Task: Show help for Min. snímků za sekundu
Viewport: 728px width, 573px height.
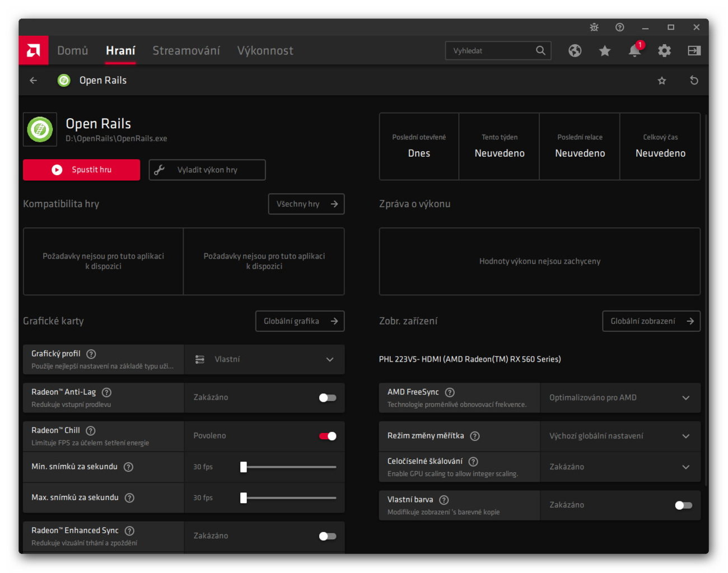Action: (128, 467)
